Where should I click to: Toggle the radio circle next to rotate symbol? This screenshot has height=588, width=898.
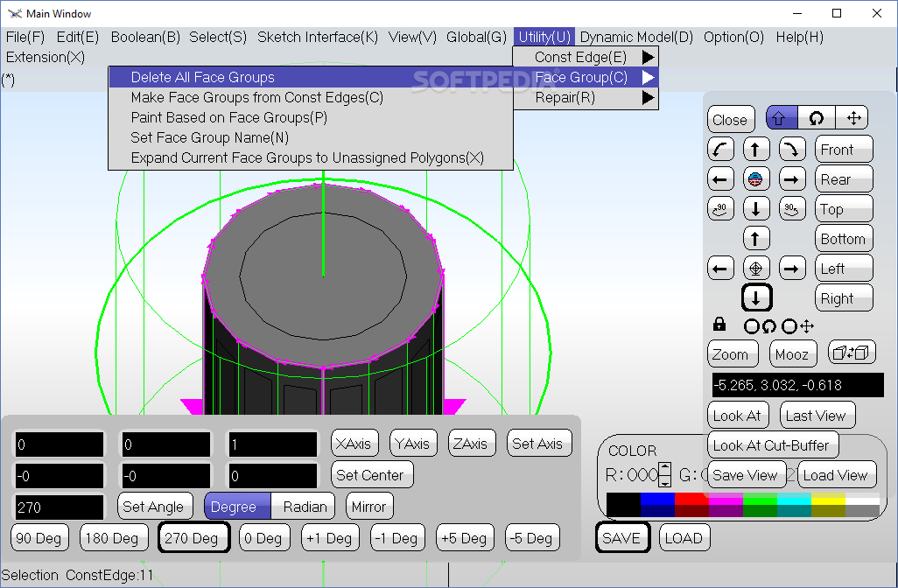(x=751, y=326)
